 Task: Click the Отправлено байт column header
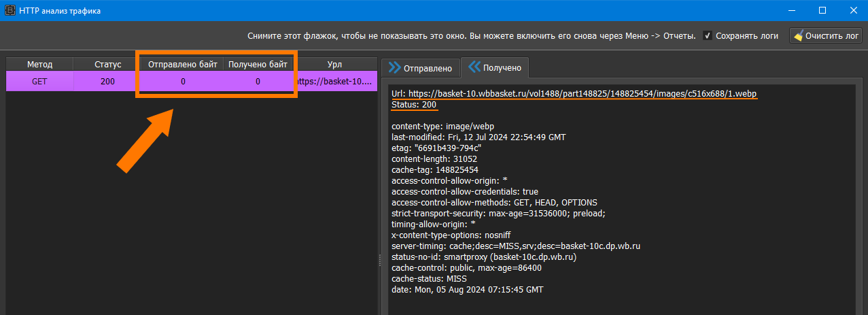(x=183, y=64)
